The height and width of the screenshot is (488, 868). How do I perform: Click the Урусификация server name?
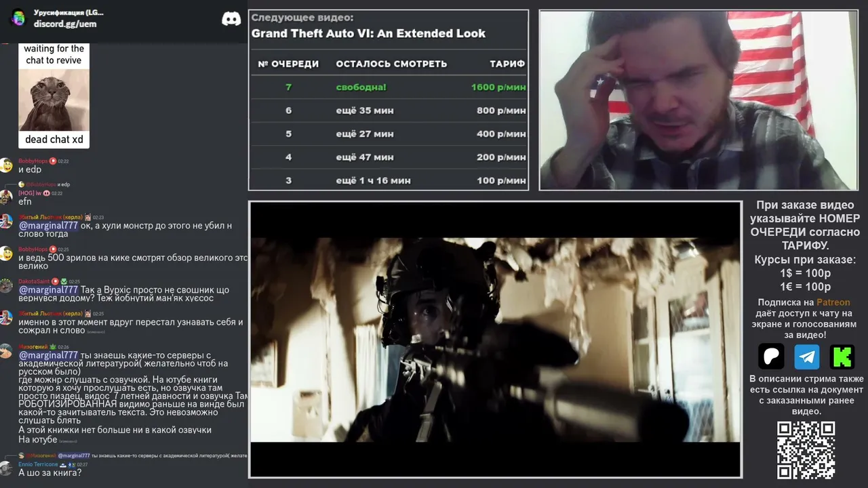(68, 13)
